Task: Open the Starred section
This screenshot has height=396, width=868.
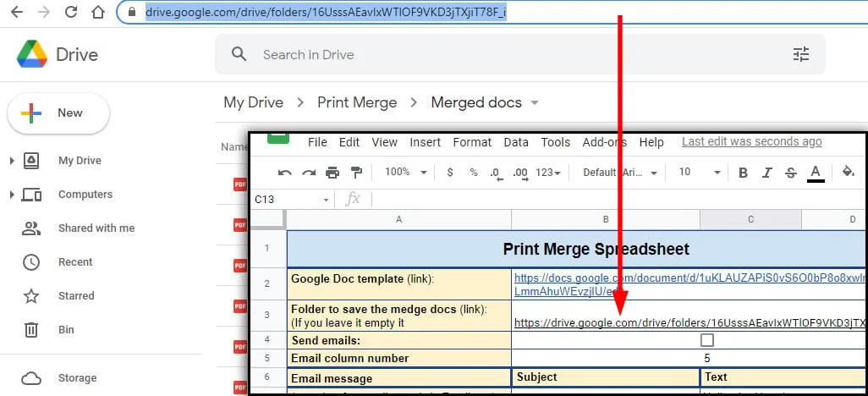Action: 76,296
